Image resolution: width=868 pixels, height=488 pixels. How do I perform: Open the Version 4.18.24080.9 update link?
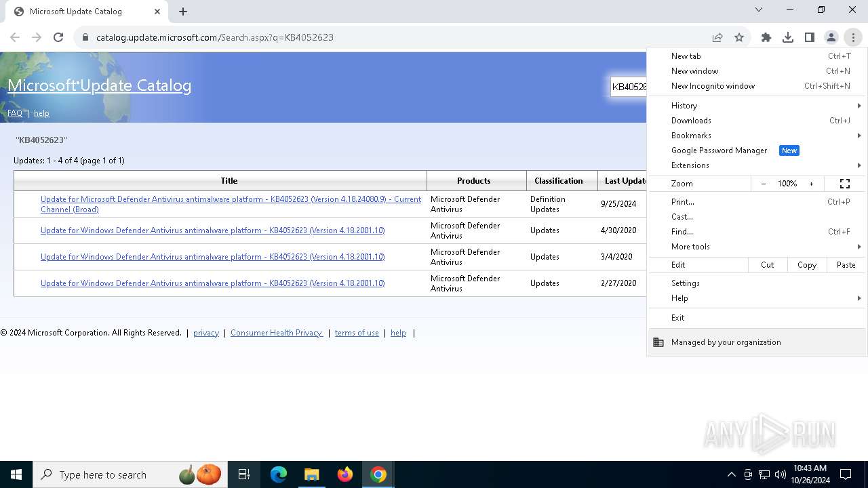[231, 204]
